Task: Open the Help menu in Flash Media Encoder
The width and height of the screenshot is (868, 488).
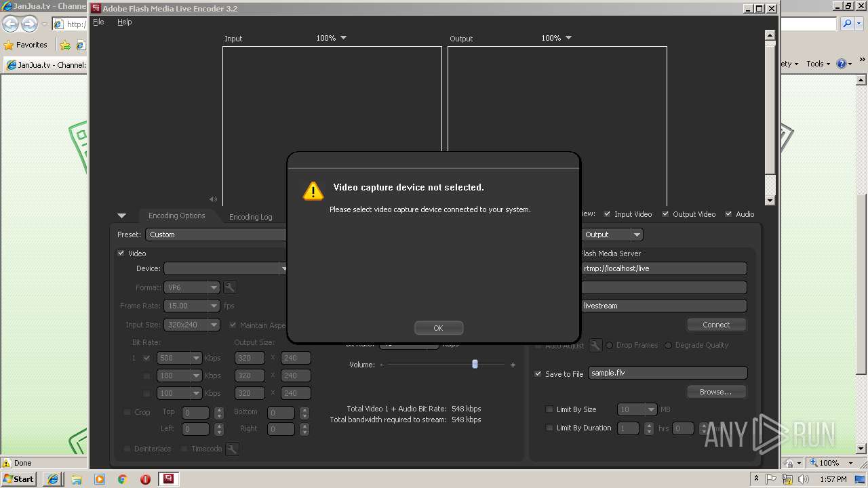Action: pos(124,22)
